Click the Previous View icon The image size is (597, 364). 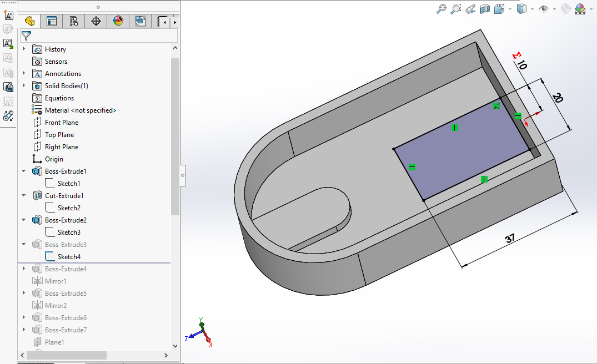point(470,9)
